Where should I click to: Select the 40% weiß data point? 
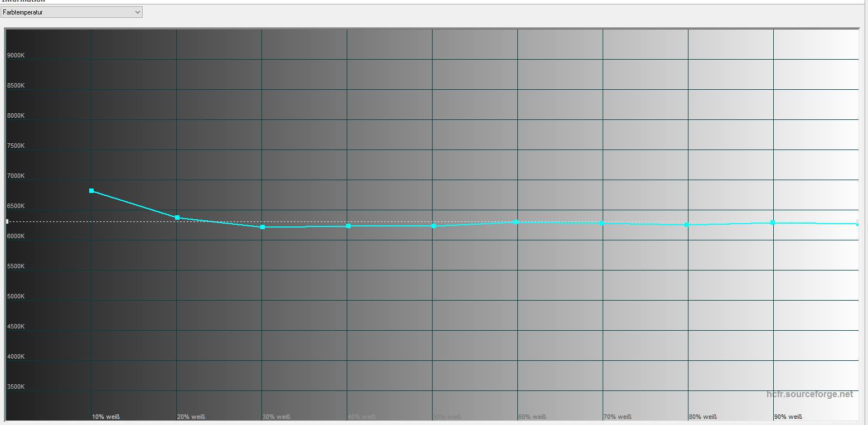[348, 226]
